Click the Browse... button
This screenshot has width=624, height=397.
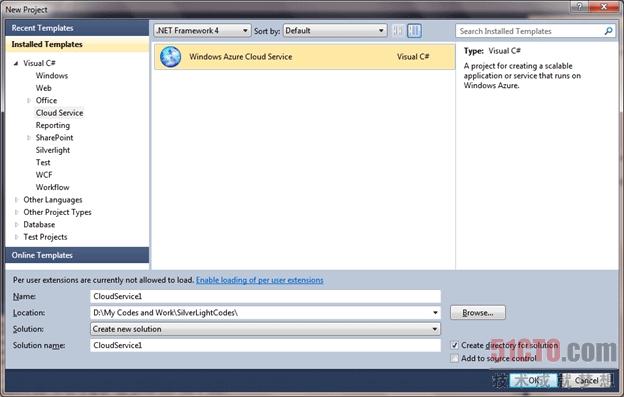click(x=478, y=313)
